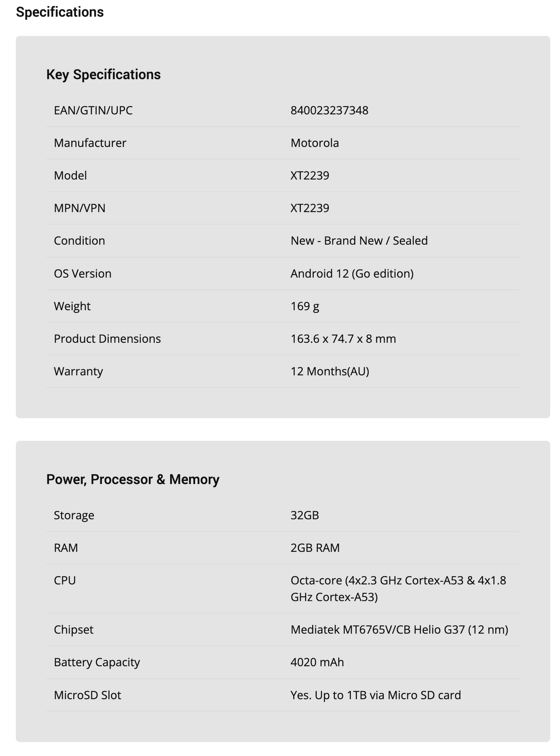Click the Specifications page heading

click(60, 12)
